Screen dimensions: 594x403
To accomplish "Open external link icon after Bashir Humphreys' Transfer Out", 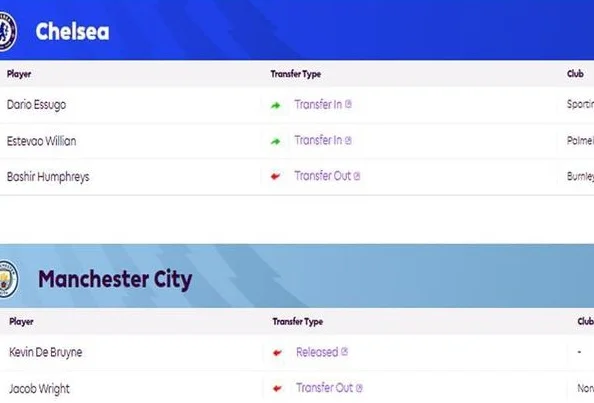I will 357,176.
